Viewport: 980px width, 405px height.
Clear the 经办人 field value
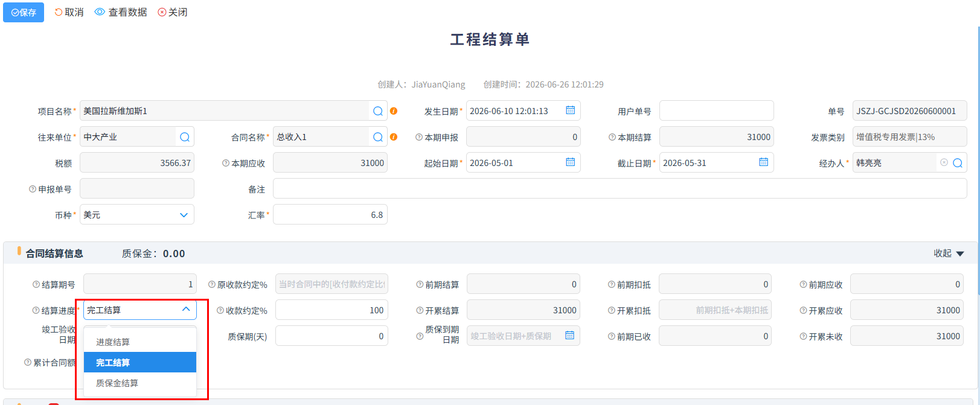point(944,162)
